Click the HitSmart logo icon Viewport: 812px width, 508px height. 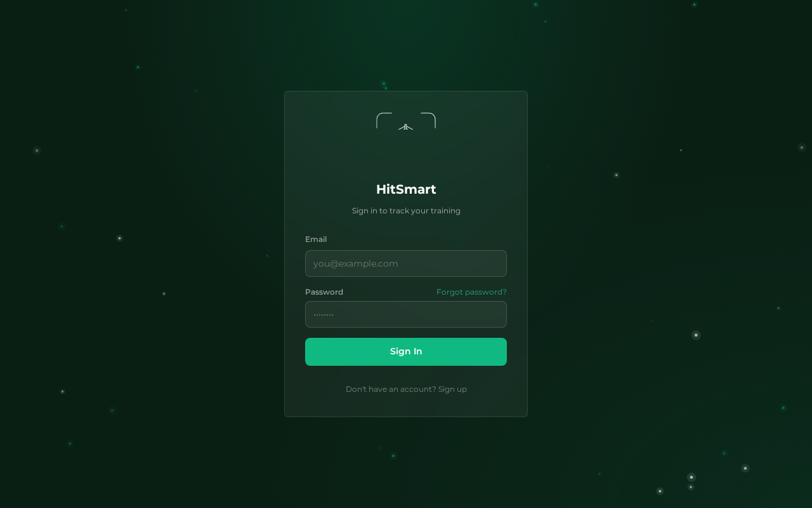pyautogui.click(x=406, y=121)
